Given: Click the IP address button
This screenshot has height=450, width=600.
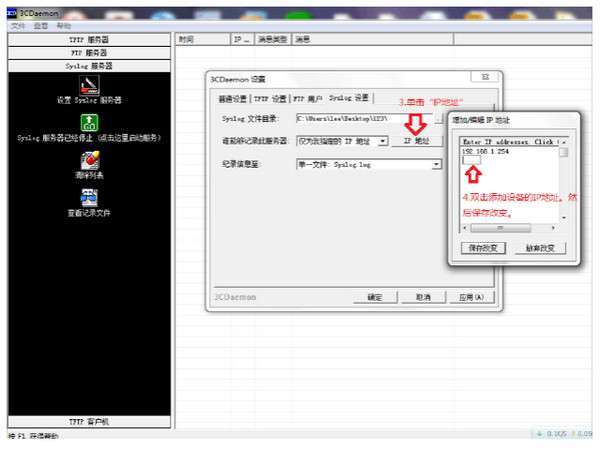Looking at the screenshot, I should (x=417, y=141).
